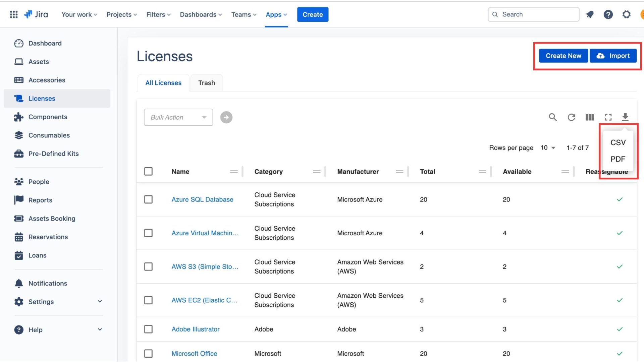
Task: Open the Projects dropdown
Action: click(x=122, y=14)
